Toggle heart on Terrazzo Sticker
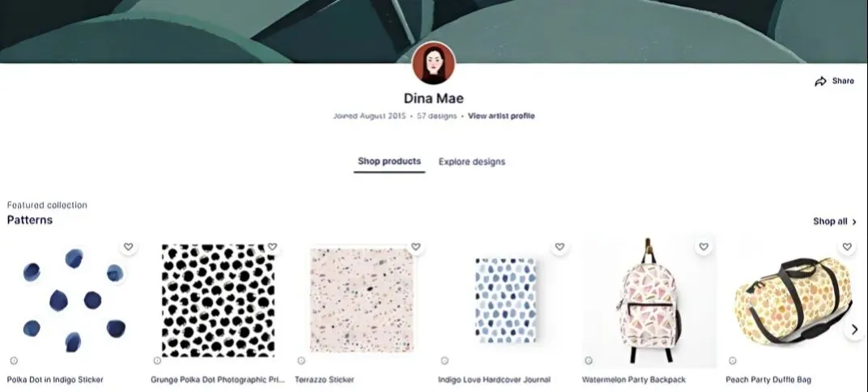 (x=415, y=247)
